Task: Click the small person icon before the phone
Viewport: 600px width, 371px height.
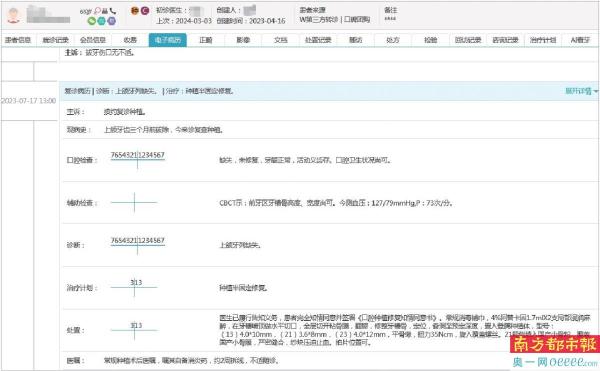Action: pos(105,11)
